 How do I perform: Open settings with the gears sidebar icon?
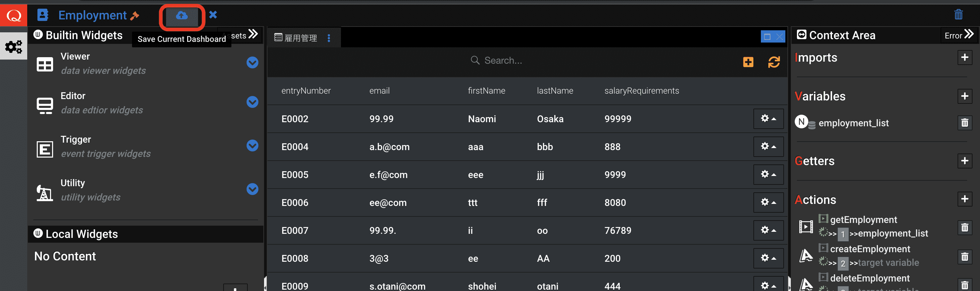click(x=14, y=47)
